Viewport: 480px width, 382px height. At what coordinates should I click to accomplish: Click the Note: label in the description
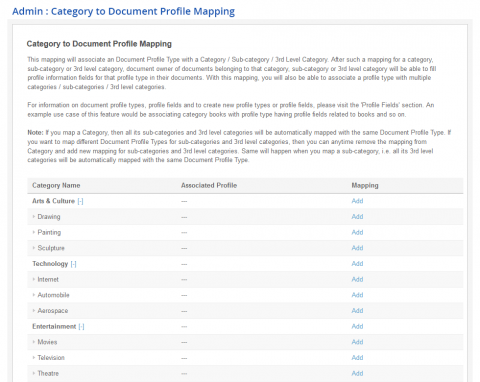(35, 132)
